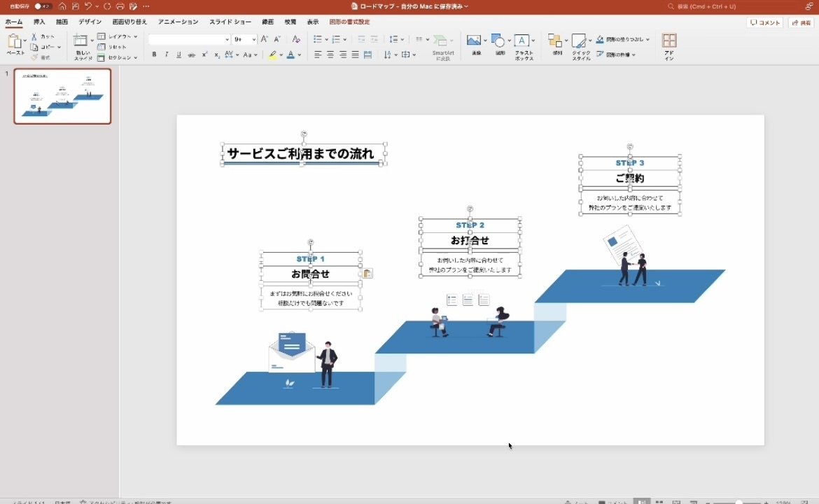Click the Cut (カット) scissors icon
Image resolution: width=819 pixels, height=504 pixels.
[x=34, y=36]
